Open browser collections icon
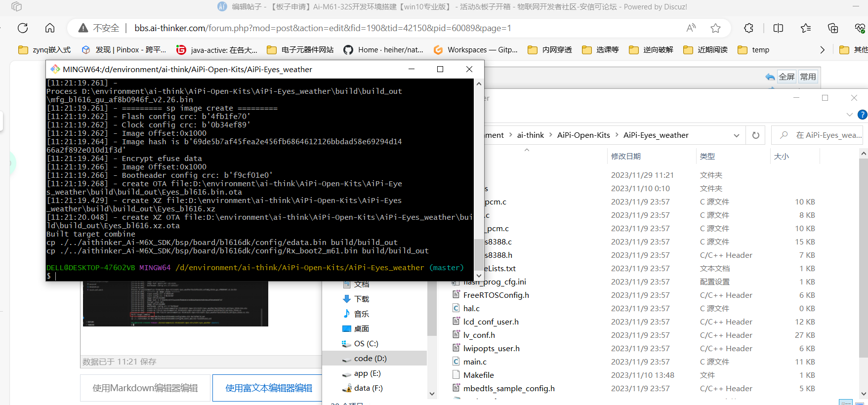 (x=833, y=28)
